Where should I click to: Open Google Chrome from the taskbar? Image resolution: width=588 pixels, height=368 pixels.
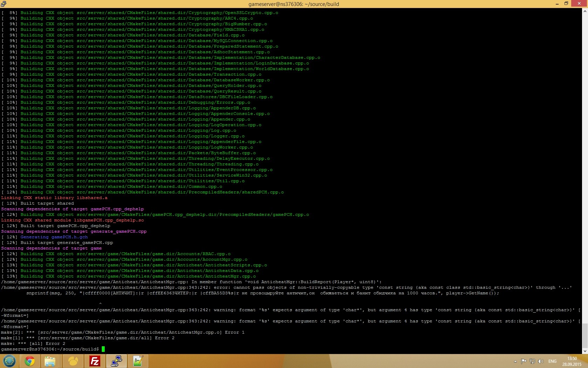pyautogui.click(x=30, y=361)
